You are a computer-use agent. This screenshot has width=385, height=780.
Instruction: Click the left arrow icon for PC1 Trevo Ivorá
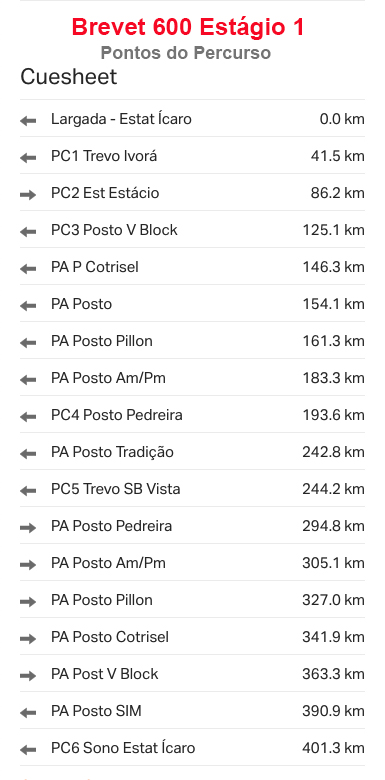click(28, 158)
